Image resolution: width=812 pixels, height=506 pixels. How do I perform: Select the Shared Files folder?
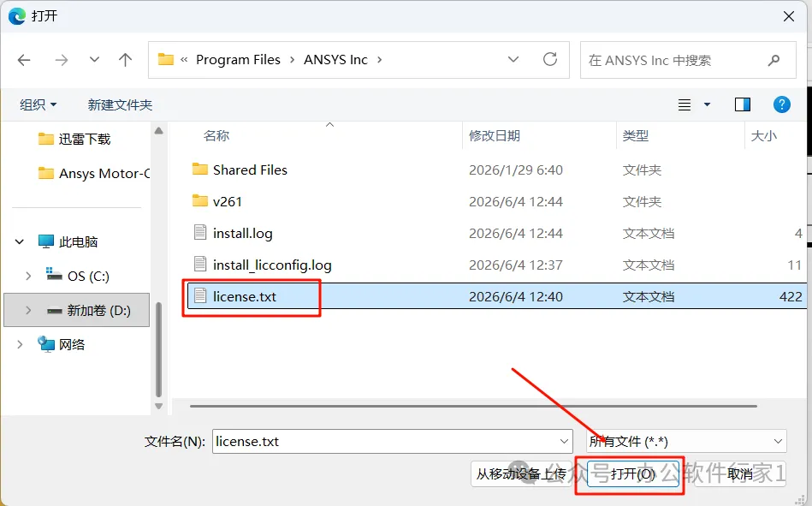[x=250, y=170]
